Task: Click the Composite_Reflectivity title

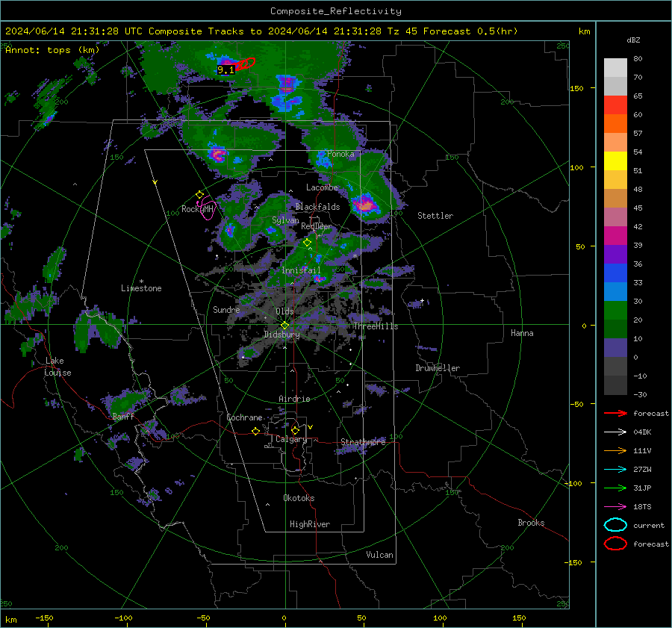Action: tap(335, 11)
